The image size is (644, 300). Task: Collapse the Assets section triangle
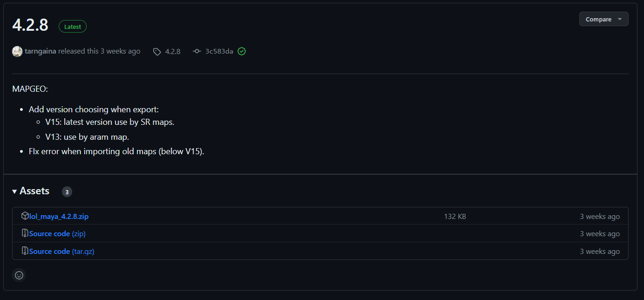[15, 191]
